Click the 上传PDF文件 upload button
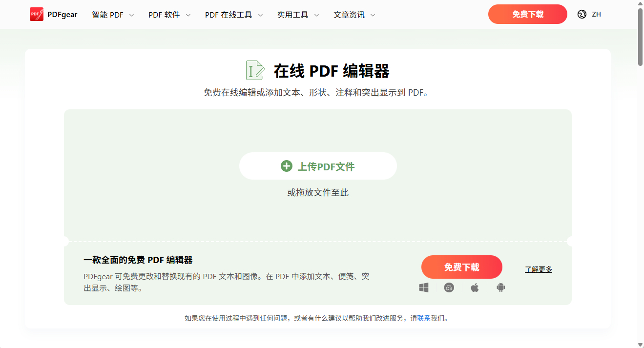The width and height of the screenshot is (644, 348). (317, 166)
